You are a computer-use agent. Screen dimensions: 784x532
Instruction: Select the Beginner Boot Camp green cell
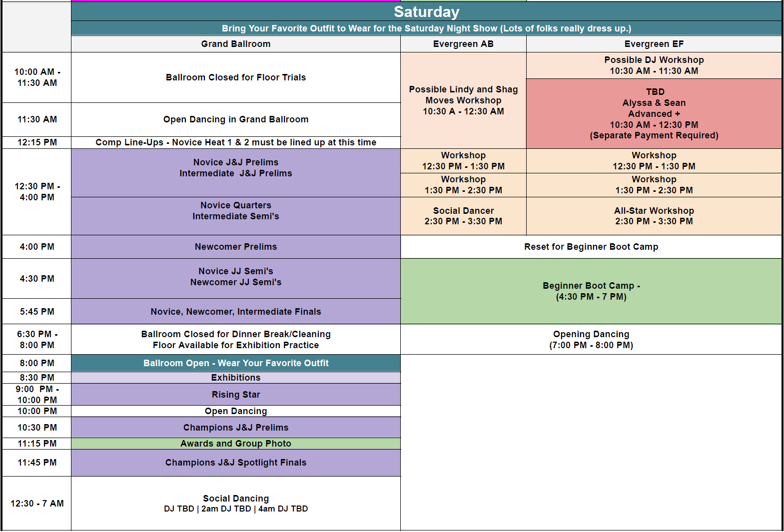pyautogui.click(x=591, y=291)
